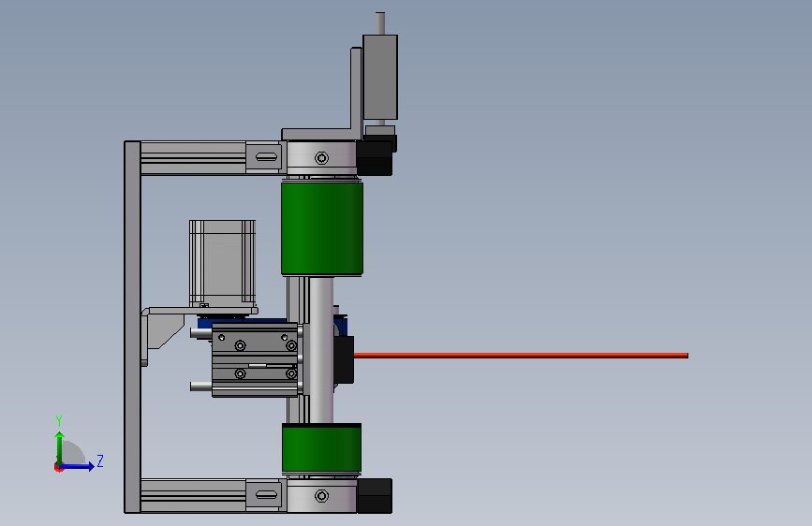Click the blue Z axis arrow of the triad
The image size is (812, 526).
[79, 466]
